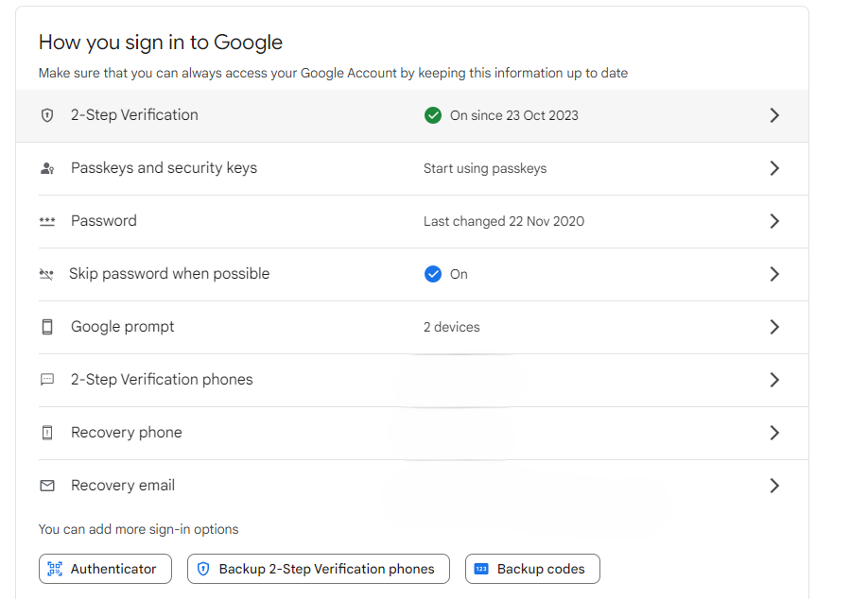Add the Authenticator sign-in option
This screenshot has height=599, width=868.
pos(105,569)
